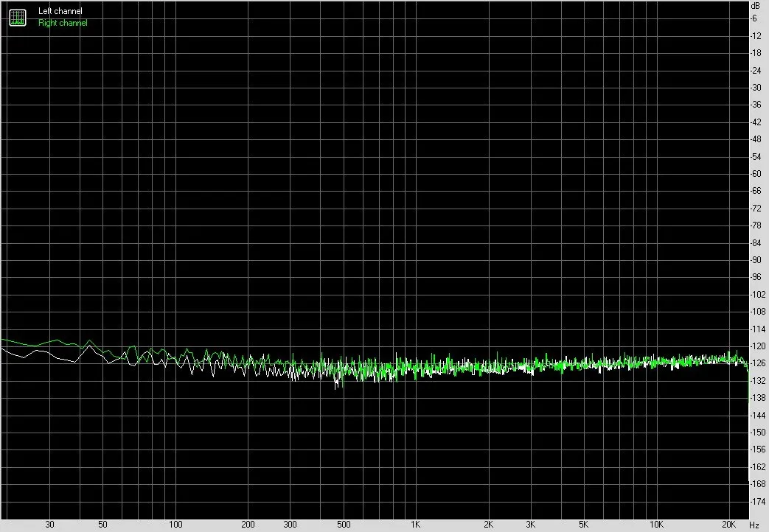This screenshot has width=769, height=532.
Task: Click the -96 dB scale label
Action: click(x=756, y=277)
